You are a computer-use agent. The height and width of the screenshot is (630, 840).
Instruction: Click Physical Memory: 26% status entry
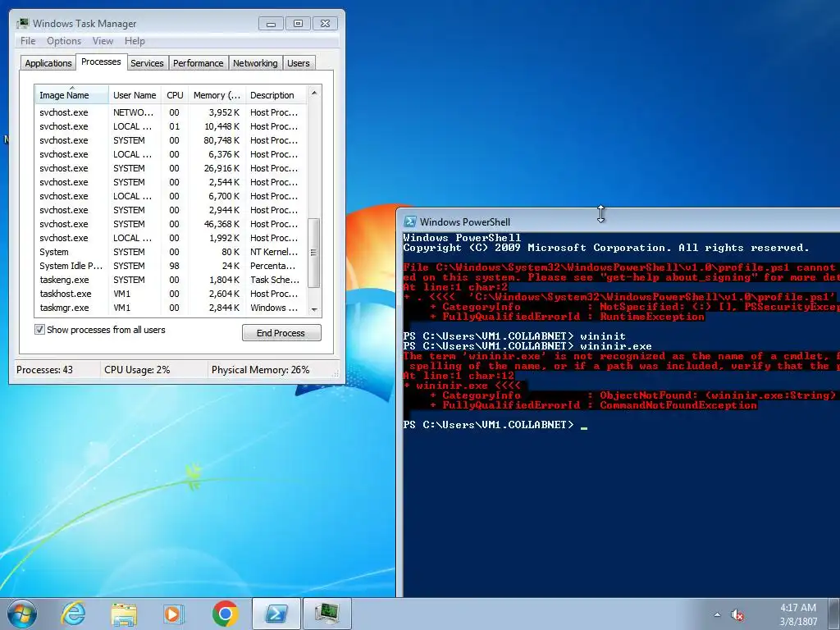click(x=260, y=370)
